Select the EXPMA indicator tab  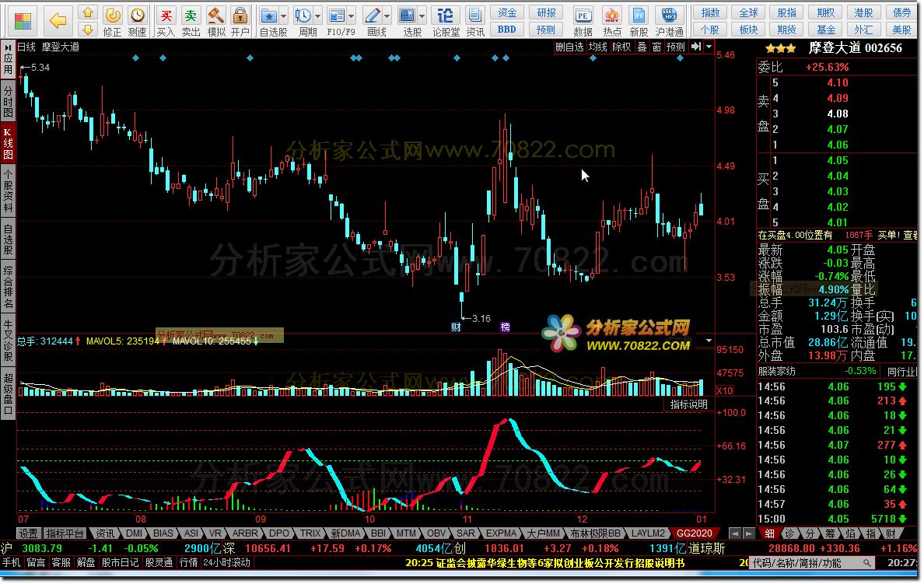(x=502, y=533)
